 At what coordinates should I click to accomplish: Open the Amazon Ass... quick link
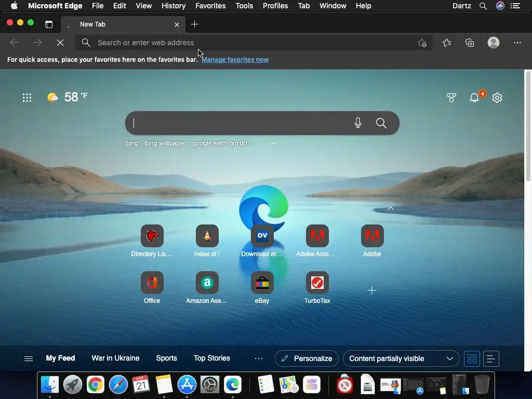point(207,287)
